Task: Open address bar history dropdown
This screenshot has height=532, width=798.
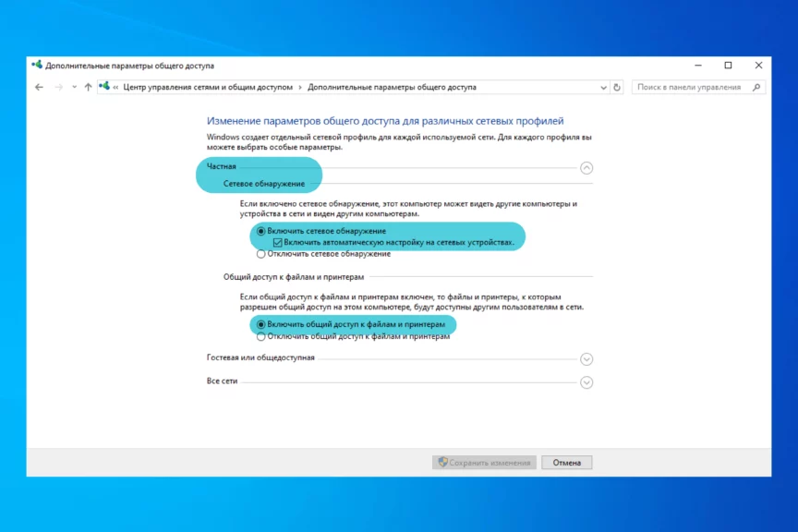Action: (x=603, y=87)
